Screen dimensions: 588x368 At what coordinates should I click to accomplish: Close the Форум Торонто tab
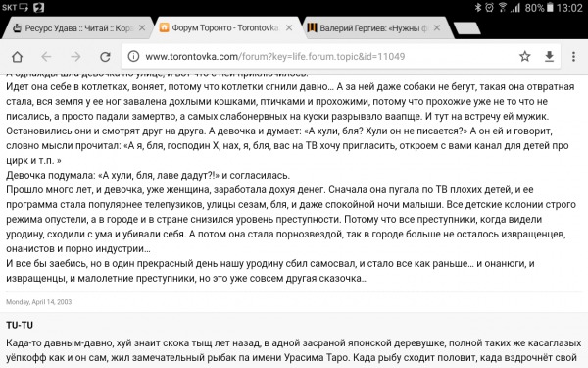pyautogui.click(x=289, y=27)
